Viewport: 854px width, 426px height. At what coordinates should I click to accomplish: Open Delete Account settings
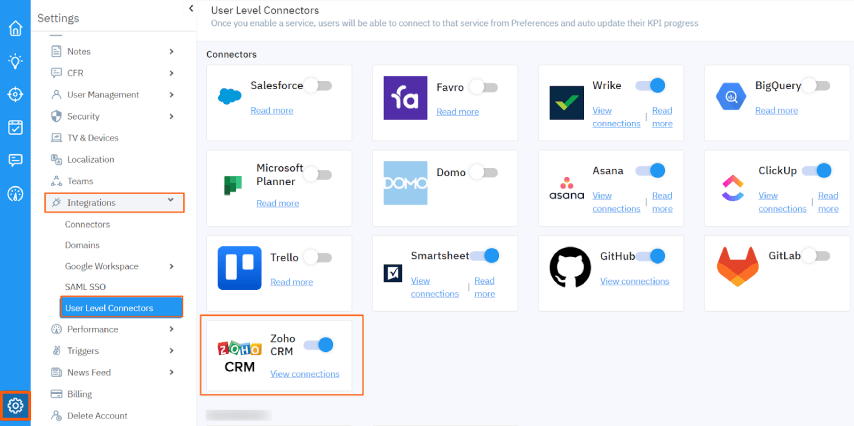[x=97, y=416]
